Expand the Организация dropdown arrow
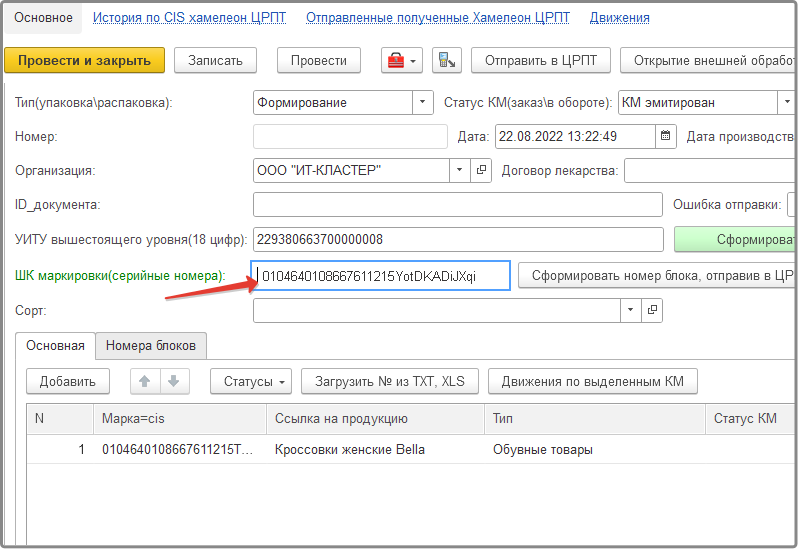Viewport: 798px width, 549px height. pos(460,170)
